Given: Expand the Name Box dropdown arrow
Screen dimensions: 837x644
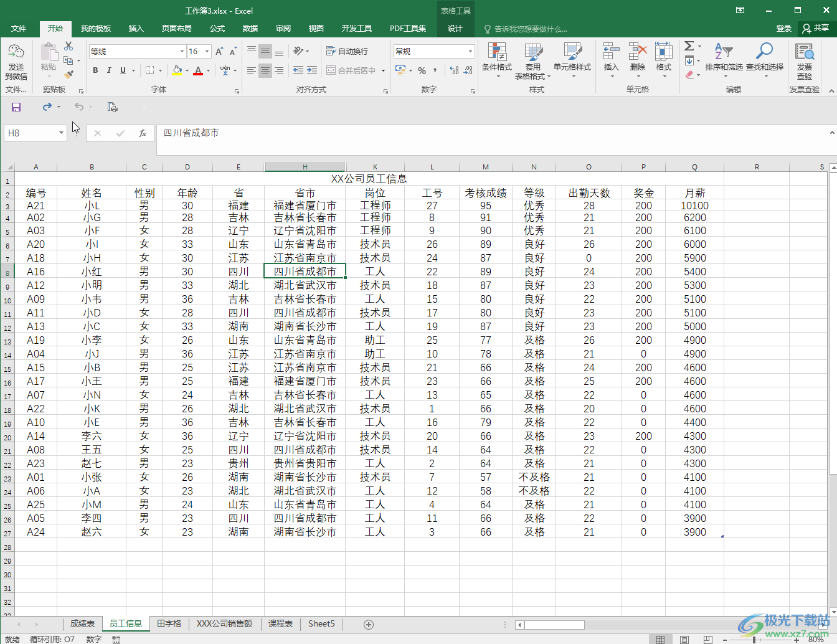Looking at the screenshot, I should (61, 133).
